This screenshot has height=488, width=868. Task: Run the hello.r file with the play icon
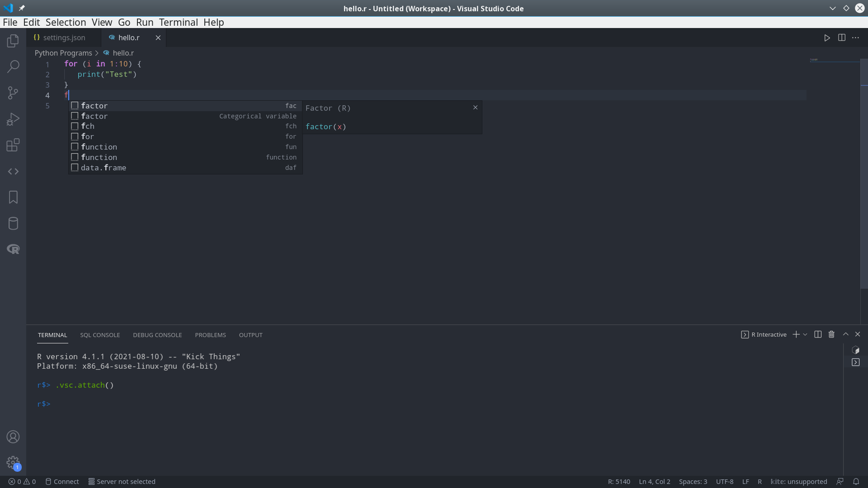(827, 38)
